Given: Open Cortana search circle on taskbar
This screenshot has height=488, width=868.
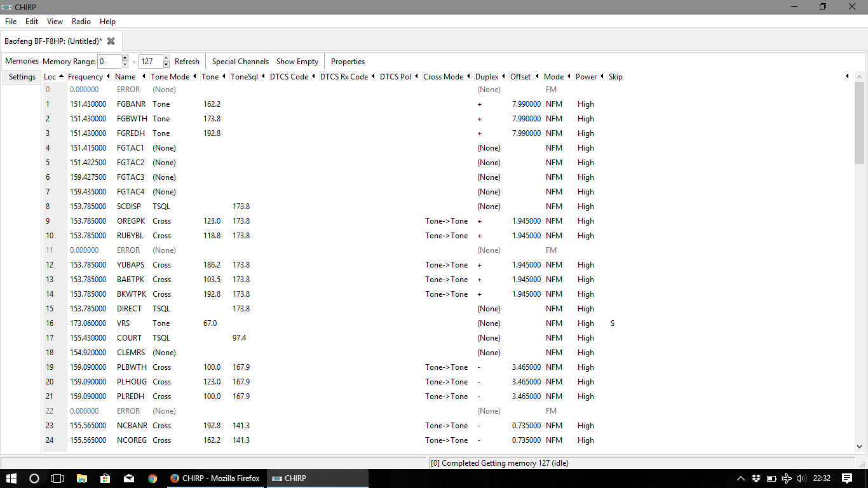Looking at the screenshot, I should click(34, 478).
